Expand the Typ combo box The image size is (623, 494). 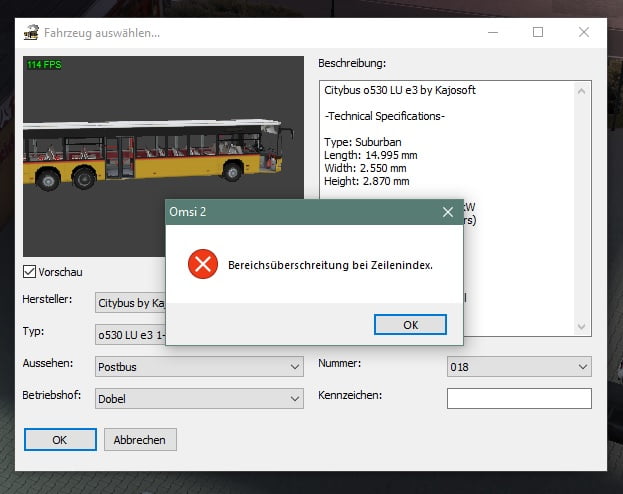(130, 334)
